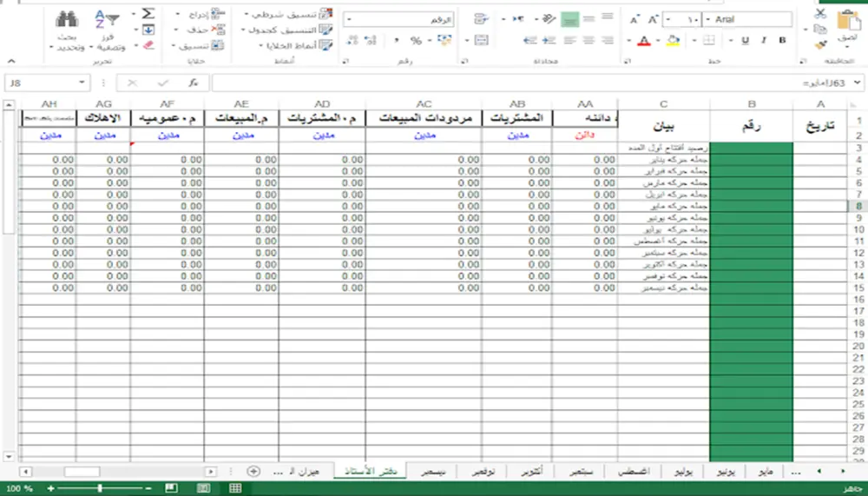Click the horizontal scrollbar thumb
This screenshot has height=496, width=868.
pyautogui.click(x=82, y=472)
